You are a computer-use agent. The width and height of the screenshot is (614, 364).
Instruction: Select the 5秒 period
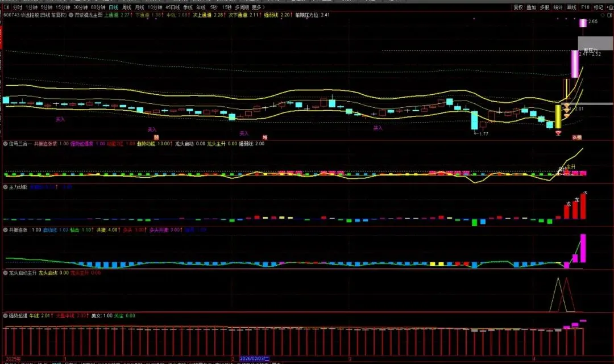pos(214,7)
